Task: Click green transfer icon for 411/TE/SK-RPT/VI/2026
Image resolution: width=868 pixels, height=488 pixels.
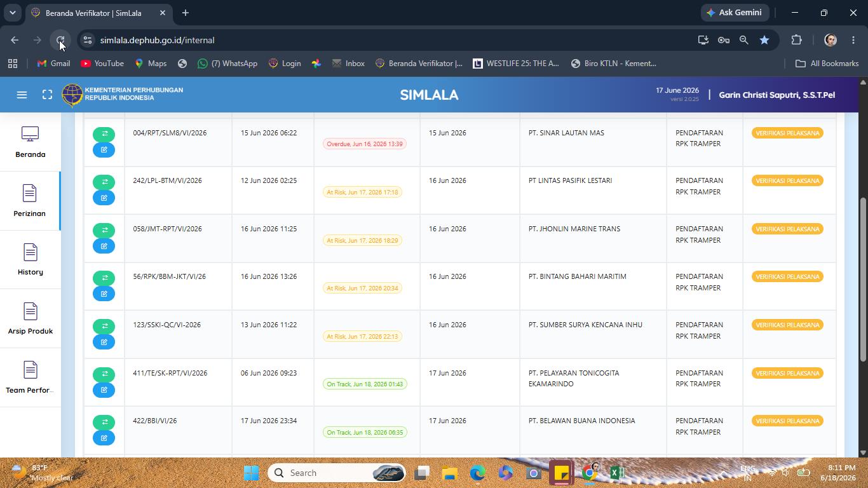Action: tap(104, 374)
